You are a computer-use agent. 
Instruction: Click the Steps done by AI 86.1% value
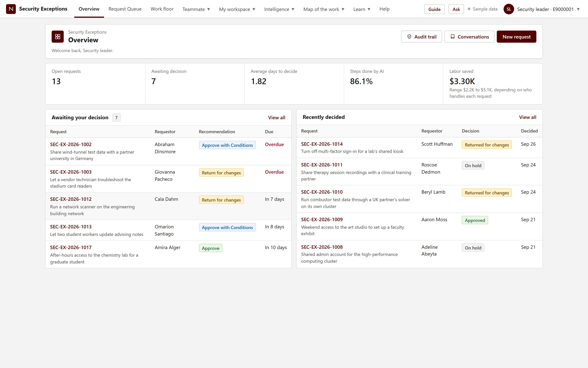pos(361,81)
